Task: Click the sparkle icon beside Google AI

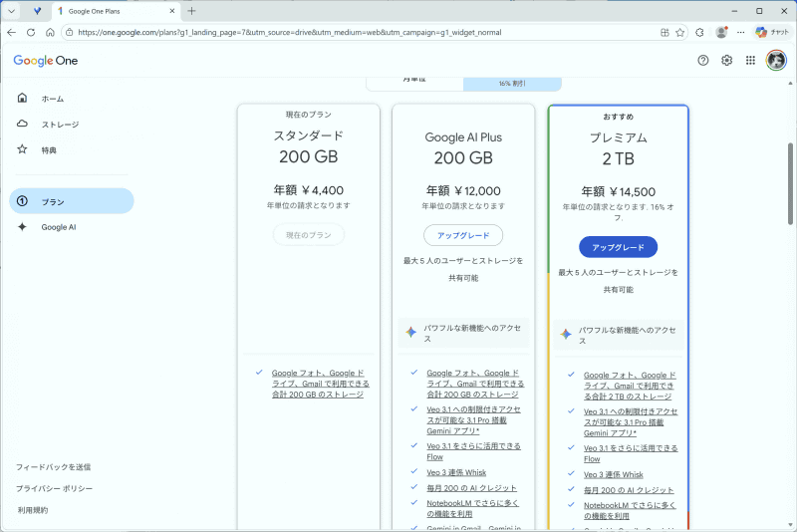Action: (x=22, y=226)
